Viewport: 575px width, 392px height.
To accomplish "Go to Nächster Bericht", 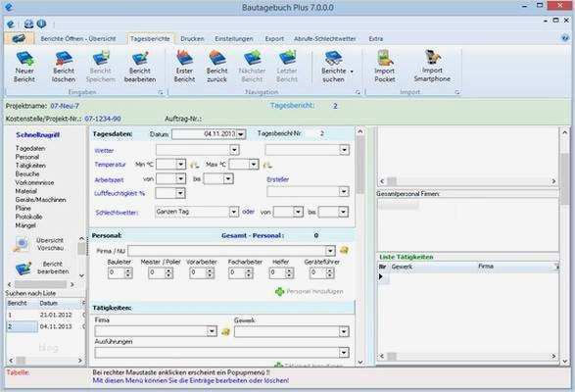I will point(253,58).
